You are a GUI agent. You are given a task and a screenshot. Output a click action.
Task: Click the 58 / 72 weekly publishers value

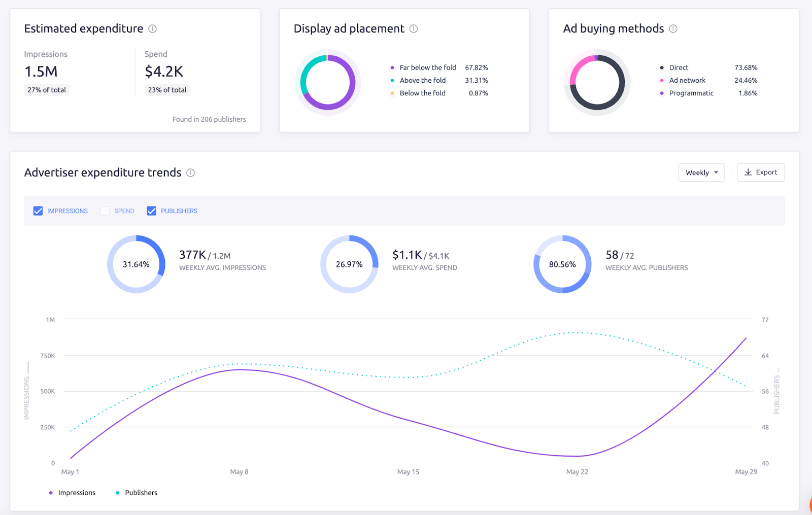(x=620, y=255)
